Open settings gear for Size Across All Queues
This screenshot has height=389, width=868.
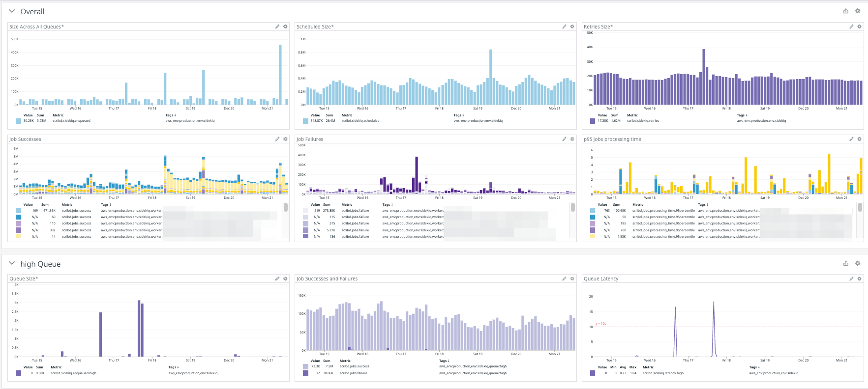tap(285, 27)
